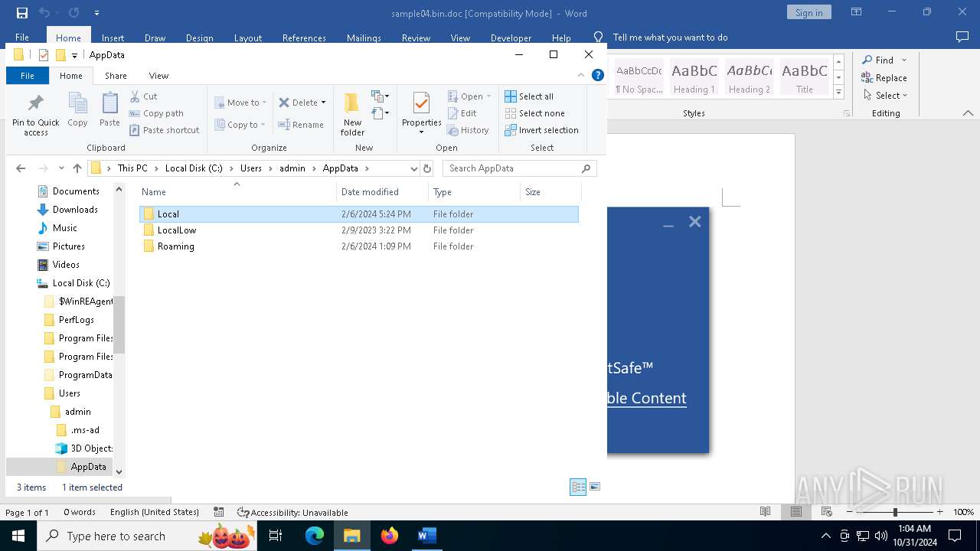Select Downloads in navigation pane

pyautogui.click(x=75, y=210)
